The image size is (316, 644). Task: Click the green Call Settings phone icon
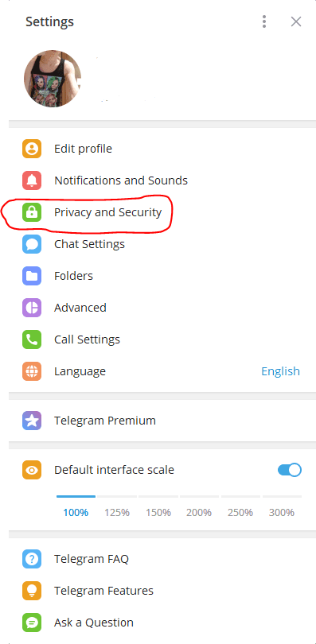tap(32, 339)
